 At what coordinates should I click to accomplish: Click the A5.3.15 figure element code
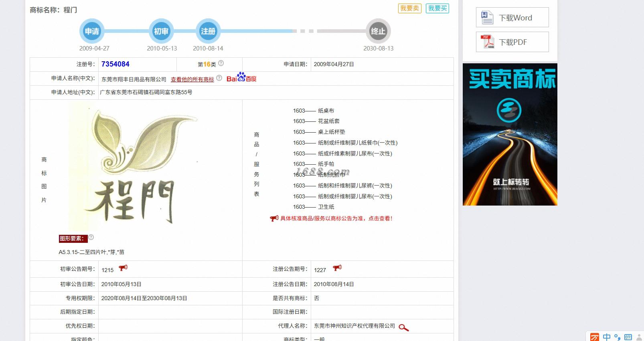(91, 252)
